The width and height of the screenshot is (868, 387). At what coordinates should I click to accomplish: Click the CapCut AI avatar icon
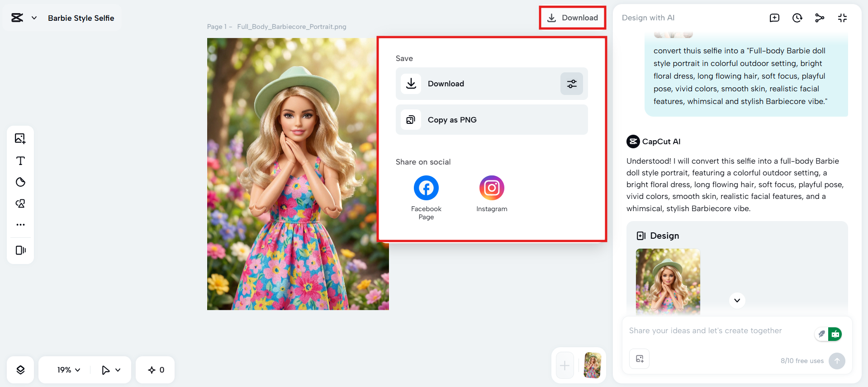[x=633, y=142]
